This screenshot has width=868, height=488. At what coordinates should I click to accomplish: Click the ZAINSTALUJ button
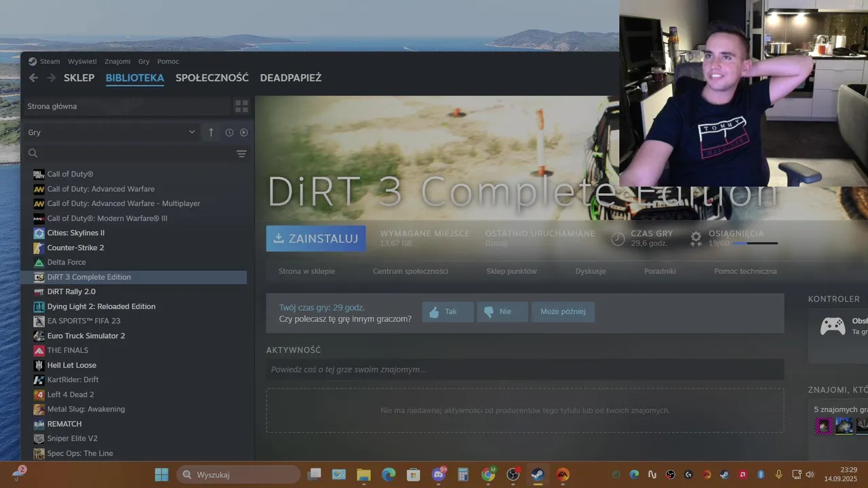click(x=316, y=239)
